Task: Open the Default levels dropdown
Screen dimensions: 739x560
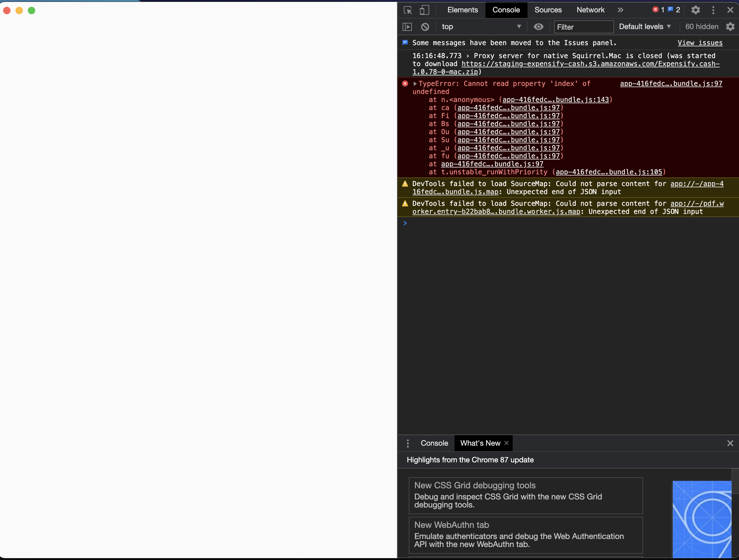Action: point(644,27)
